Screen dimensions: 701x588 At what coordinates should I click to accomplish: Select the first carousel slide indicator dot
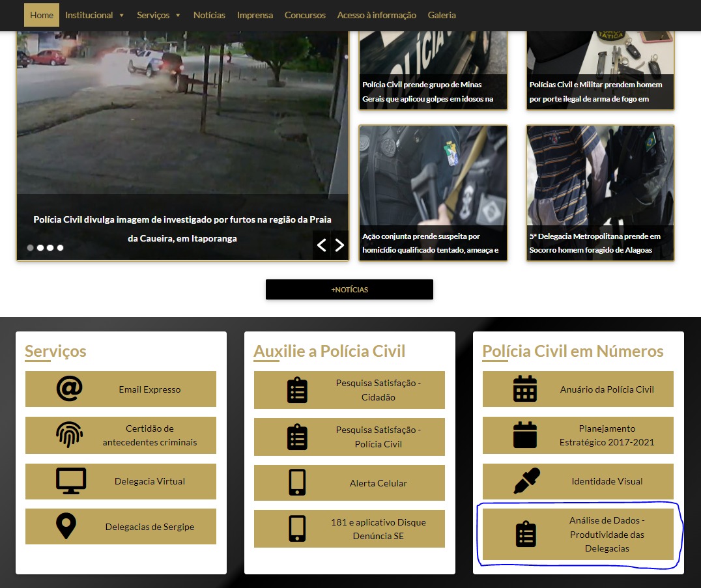click(x=30, y=247)
